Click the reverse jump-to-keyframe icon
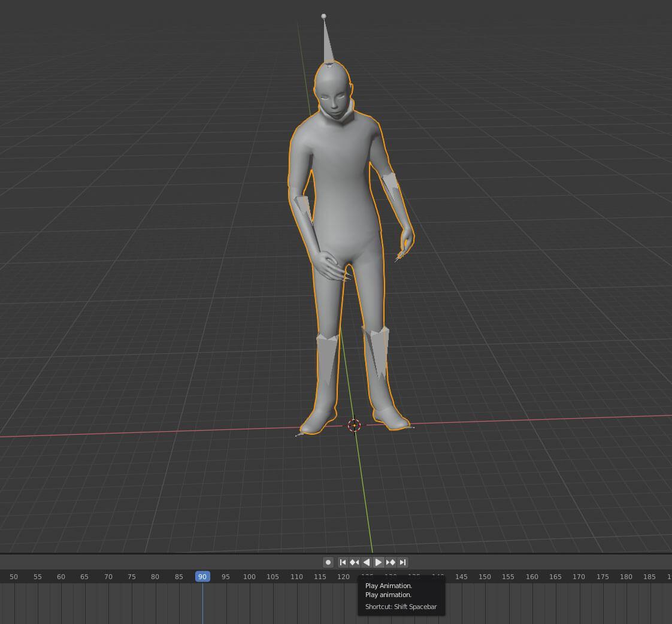The image size is (672, 624). coord(354,562)
